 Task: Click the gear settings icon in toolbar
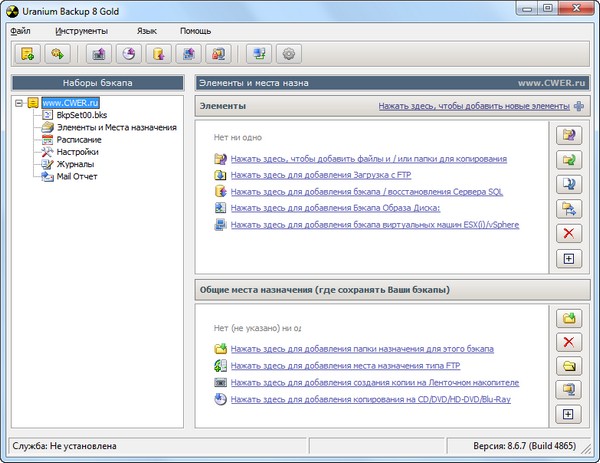290,54
